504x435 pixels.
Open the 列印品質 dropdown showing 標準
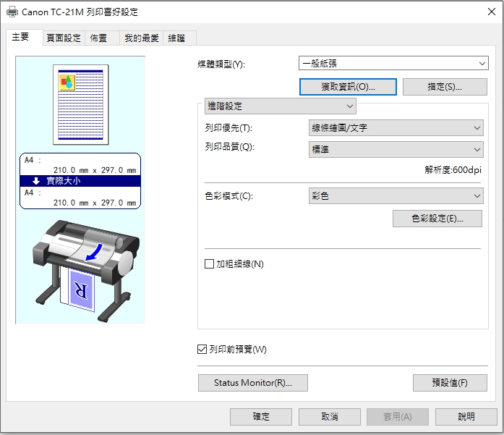pos(396,149)
